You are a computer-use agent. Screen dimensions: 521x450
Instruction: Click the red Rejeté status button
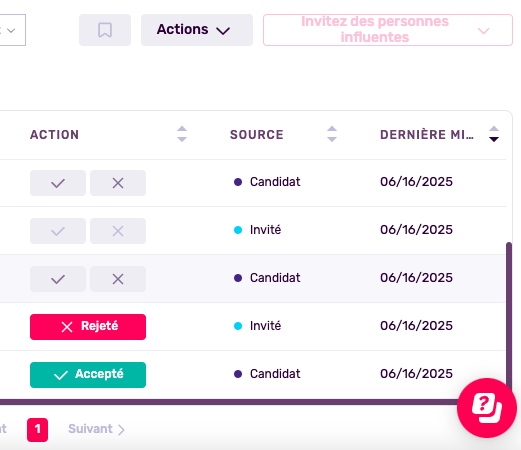[x=88, y=327]
